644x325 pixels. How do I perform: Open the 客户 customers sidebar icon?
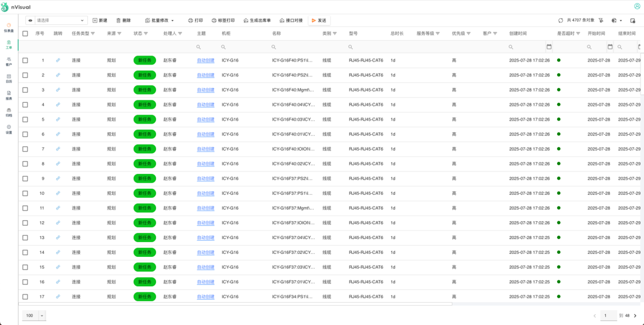tap(9, 62)
